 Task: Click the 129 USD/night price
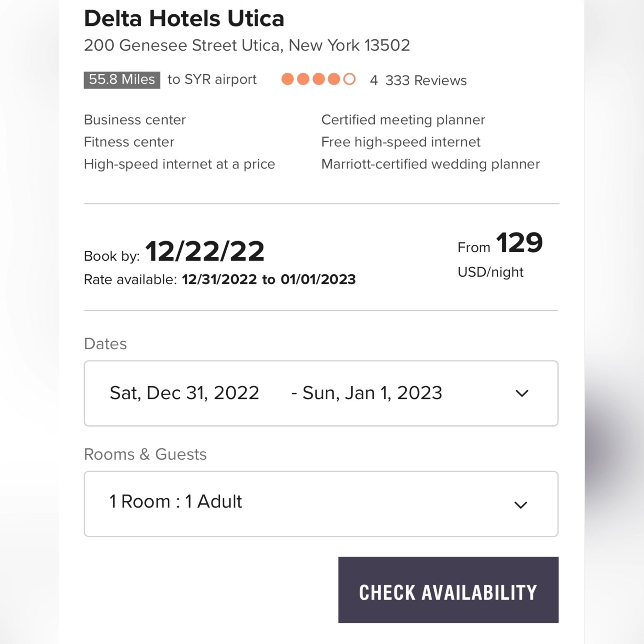click(x=500, y=254)
